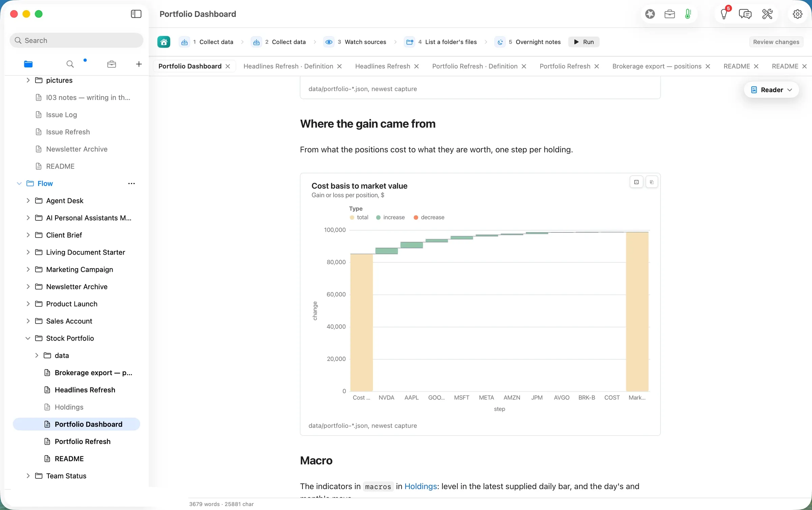Viewport: 812px width, 510px height.
Task: Click the plus icon to add new item
Action: point(139,64)
